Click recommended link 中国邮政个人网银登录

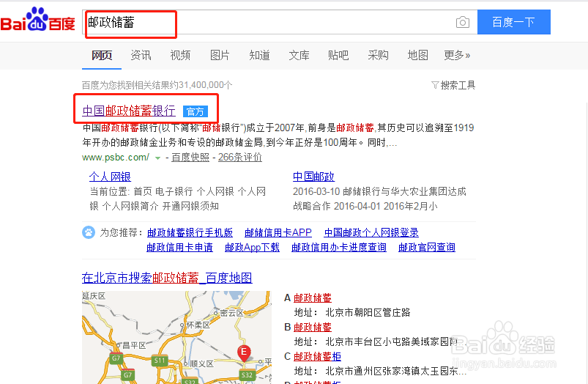(371, 233)
